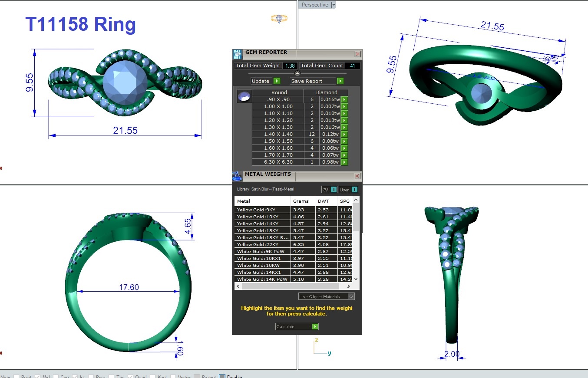The height and width of the screenshot is (378, 588).
Task: Click green arrow for 1.20 X 1.20 gem
Action: pos(344,121)
